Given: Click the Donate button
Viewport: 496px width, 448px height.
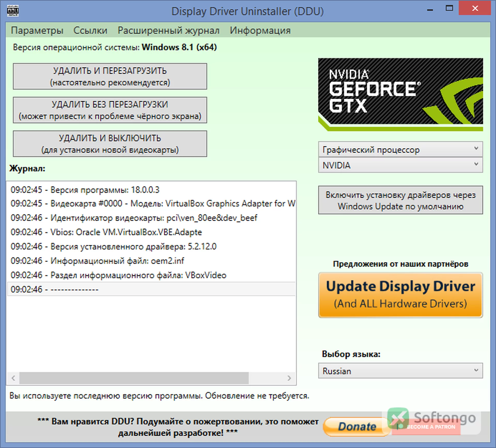Looking at the screenshot, I should tap(357, 427).
